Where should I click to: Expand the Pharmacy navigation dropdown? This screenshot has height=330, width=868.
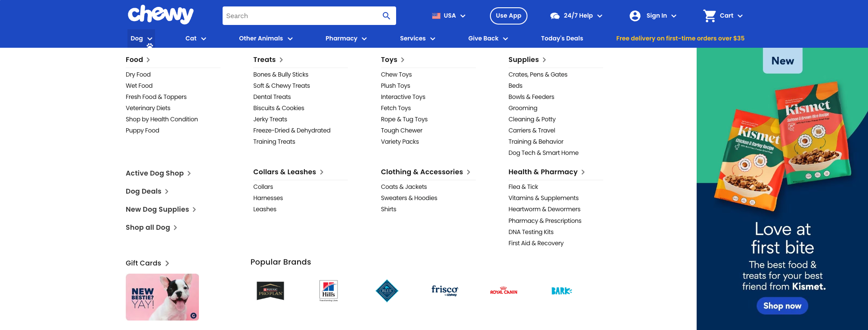click(x=346, y=38)
